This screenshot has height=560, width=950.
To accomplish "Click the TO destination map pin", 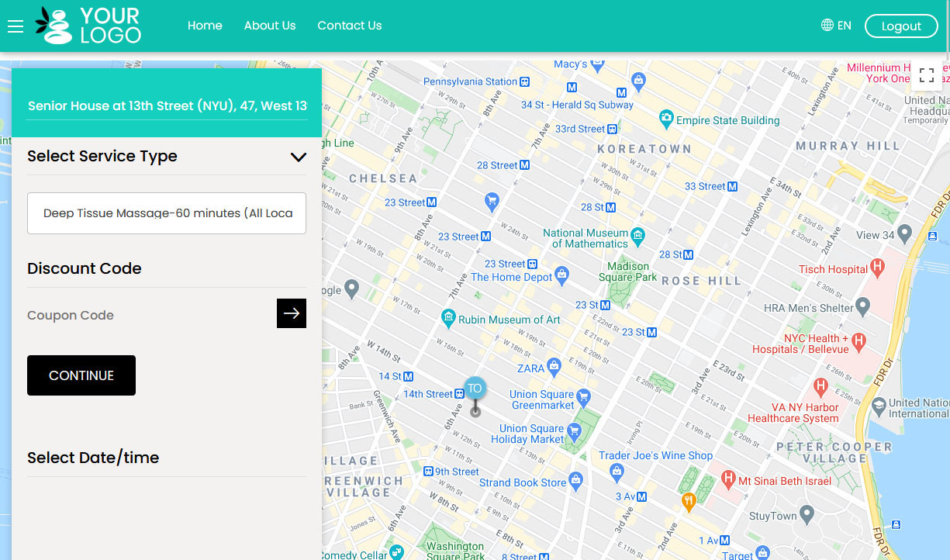I will click(475, 389).
